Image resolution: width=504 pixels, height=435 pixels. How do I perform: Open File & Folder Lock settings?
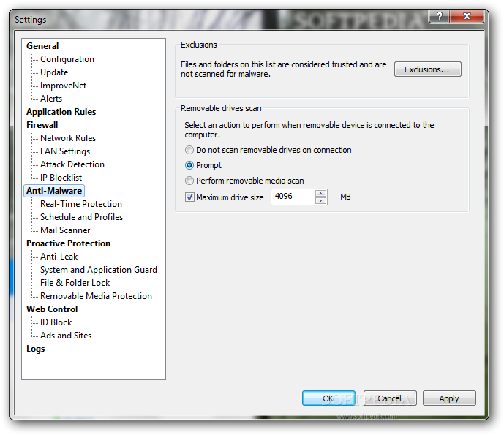[x=75, y=283]
